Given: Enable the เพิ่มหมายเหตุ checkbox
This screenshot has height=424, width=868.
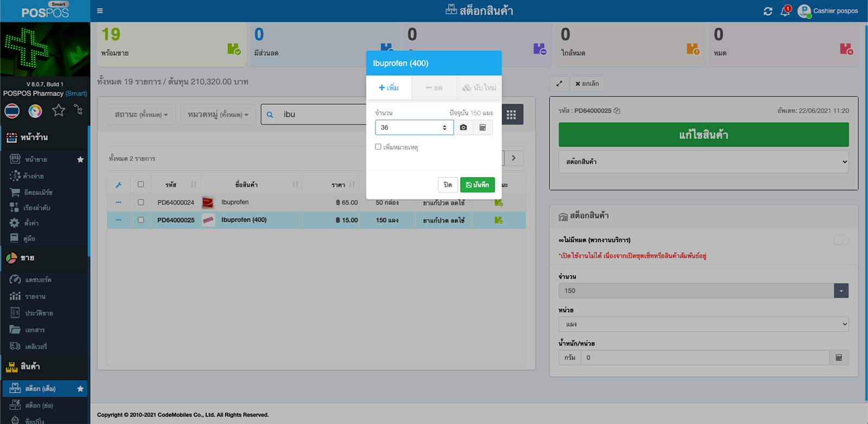Looking at the screenshot, I should 378,147.
